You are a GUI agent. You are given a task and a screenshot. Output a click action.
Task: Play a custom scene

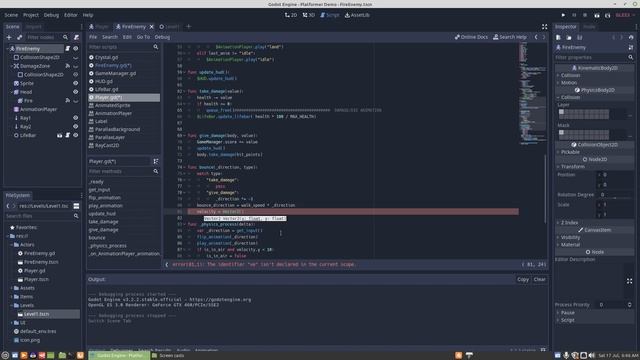click(607, 15)
